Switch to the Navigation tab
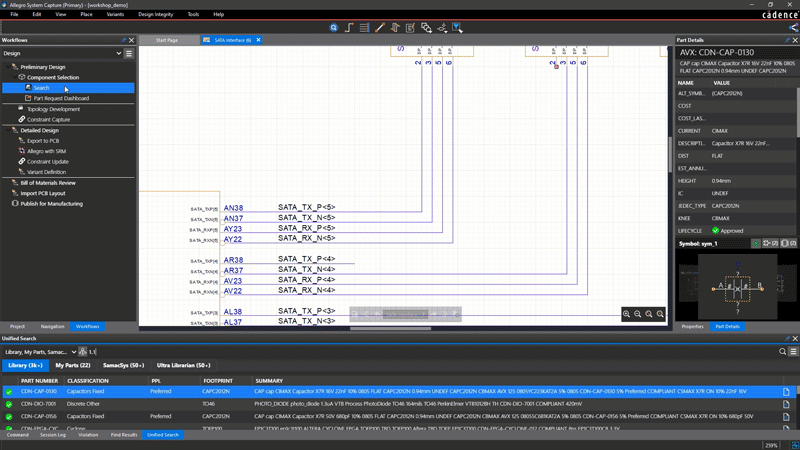Viewport: 800px width, 450px height. pos(53,327)
